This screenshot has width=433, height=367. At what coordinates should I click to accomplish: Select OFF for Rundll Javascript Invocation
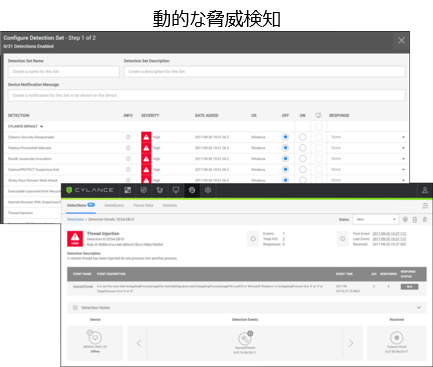pyautogui.click(x=285, y=159)
